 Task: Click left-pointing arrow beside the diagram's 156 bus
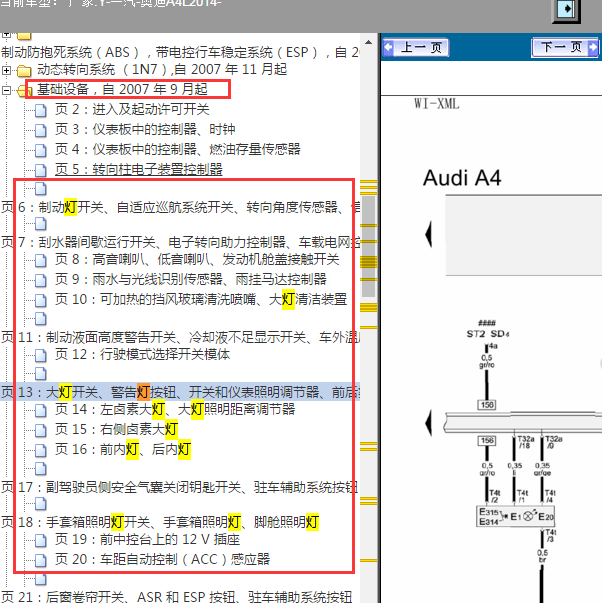429,423
